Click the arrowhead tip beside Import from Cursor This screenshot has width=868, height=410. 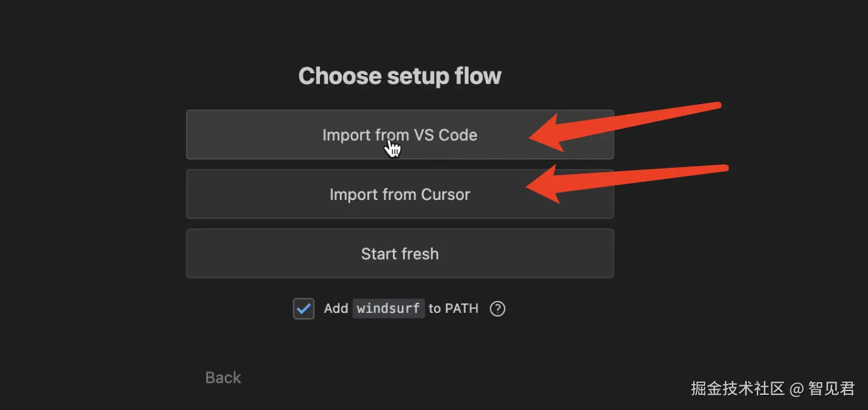coord(533,185)
